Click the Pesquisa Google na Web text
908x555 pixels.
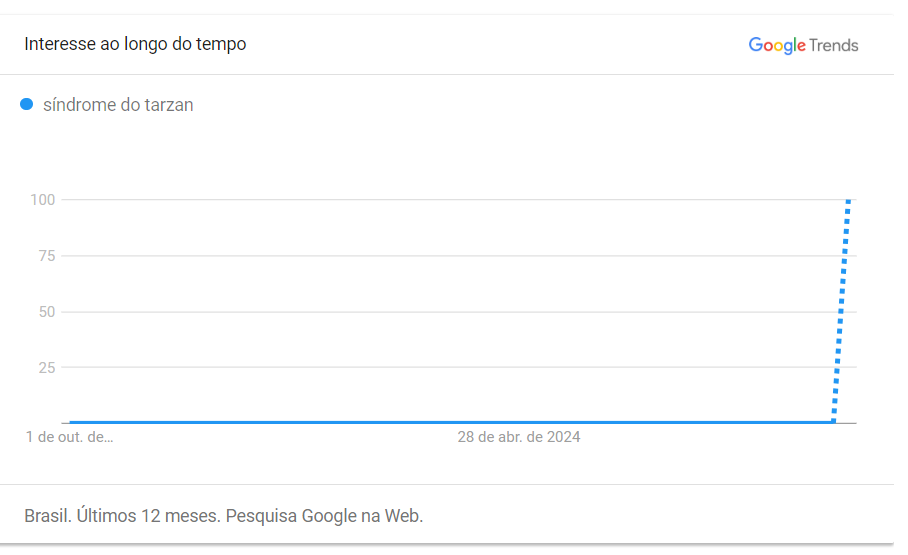(x=324, y=516)
